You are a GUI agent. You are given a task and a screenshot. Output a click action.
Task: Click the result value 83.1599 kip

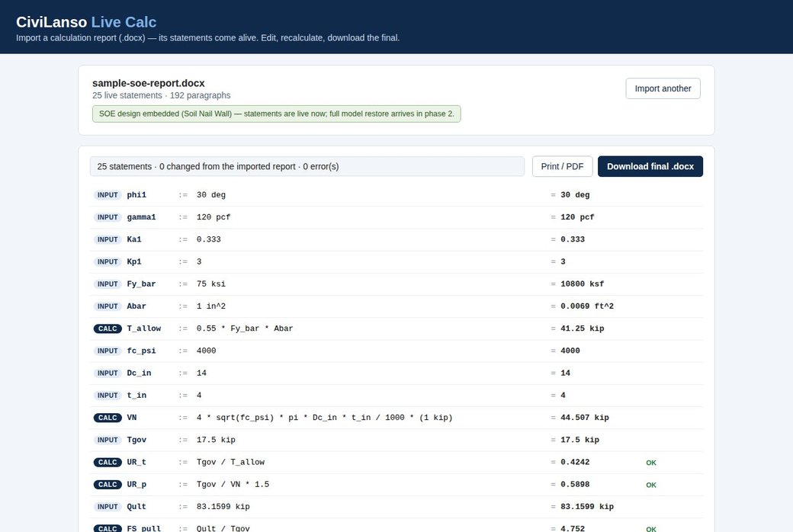[x=587, y=506]
